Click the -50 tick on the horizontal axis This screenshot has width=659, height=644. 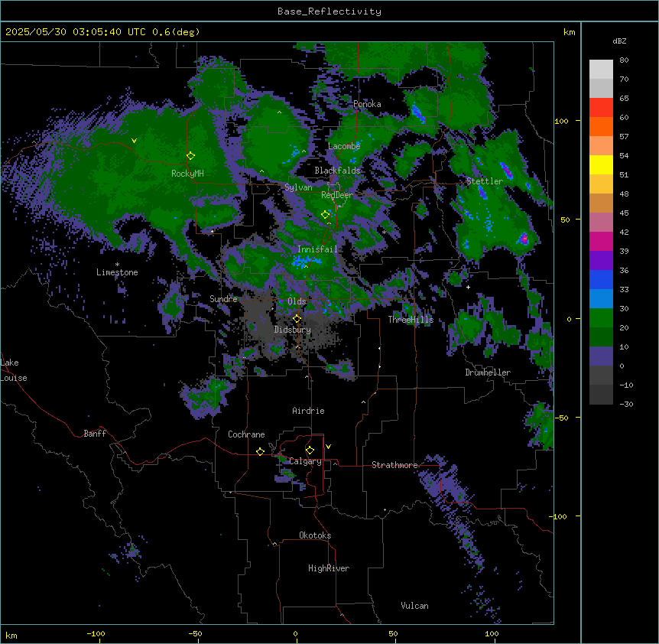pos(195,634)
